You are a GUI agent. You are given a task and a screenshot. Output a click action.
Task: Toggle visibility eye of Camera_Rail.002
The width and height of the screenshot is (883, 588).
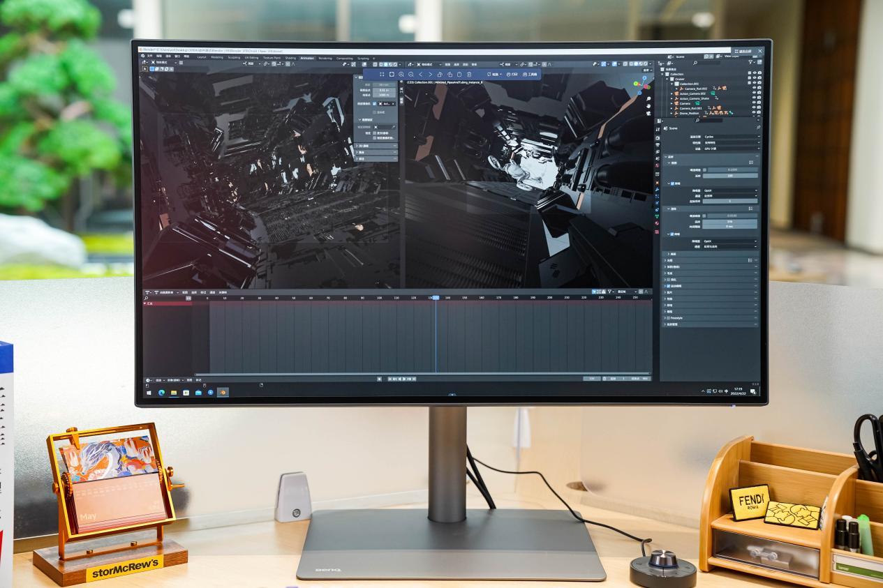point(754,89)
